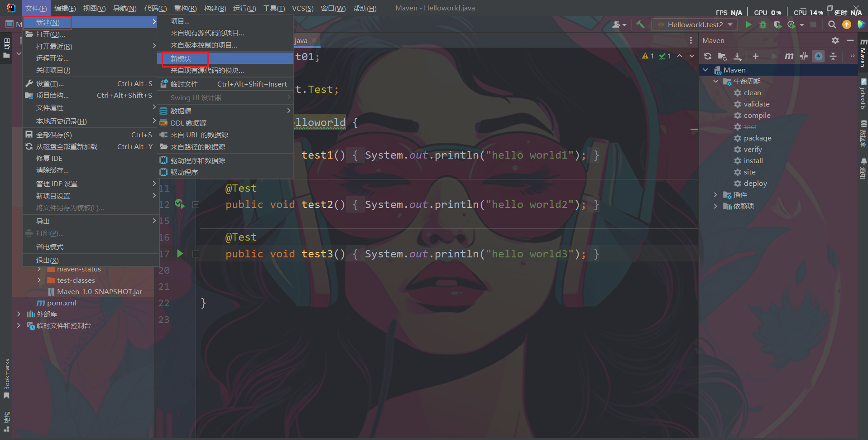Toggle code folding for the test2 method
This screenshot has height=440, width=868.
[196, 205]
